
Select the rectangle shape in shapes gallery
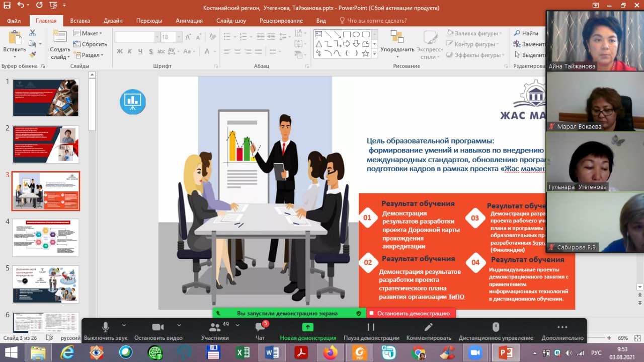click(x=347, y=34)
